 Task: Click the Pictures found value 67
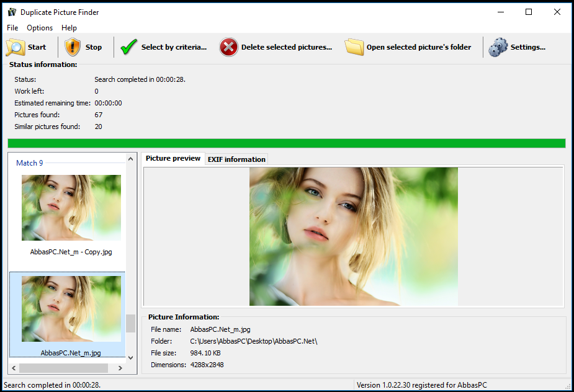point(99,115)
